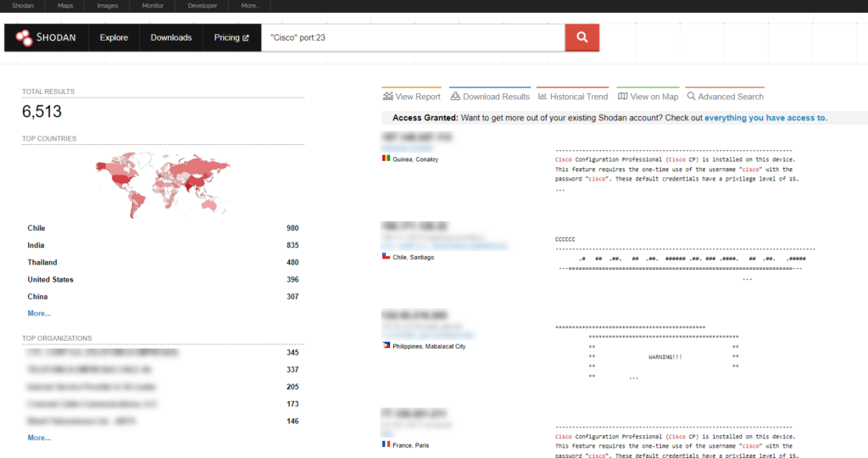The image size is (868, 458).
Task: Click the 'France, Paris' location text
Action: pyautogui.click(x=411, y=445)
